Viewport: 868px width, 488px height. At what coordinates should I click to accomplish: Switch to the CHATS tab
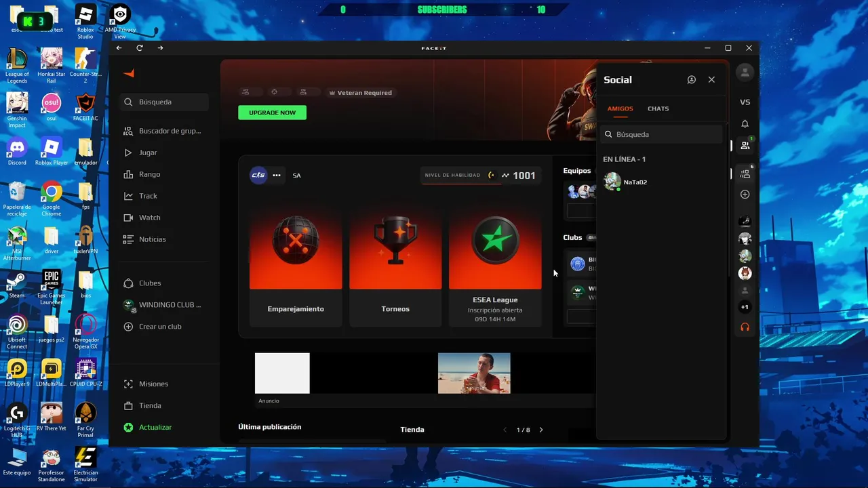click(x=658, y=108)
